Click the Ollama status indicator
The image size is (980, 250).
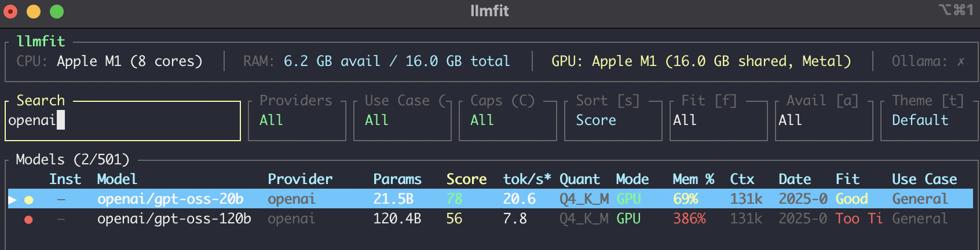coord(928,61)
